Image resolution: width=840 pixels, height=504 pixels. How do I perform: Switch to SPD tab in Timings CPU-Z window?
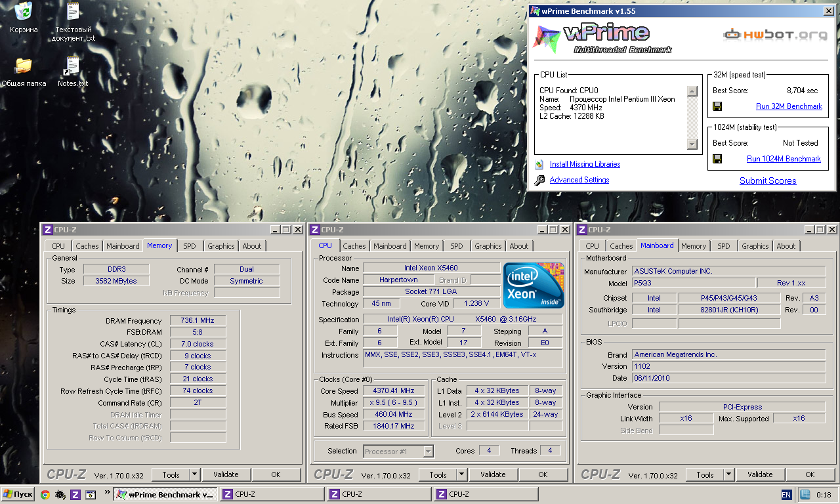(x=190, y=246)
